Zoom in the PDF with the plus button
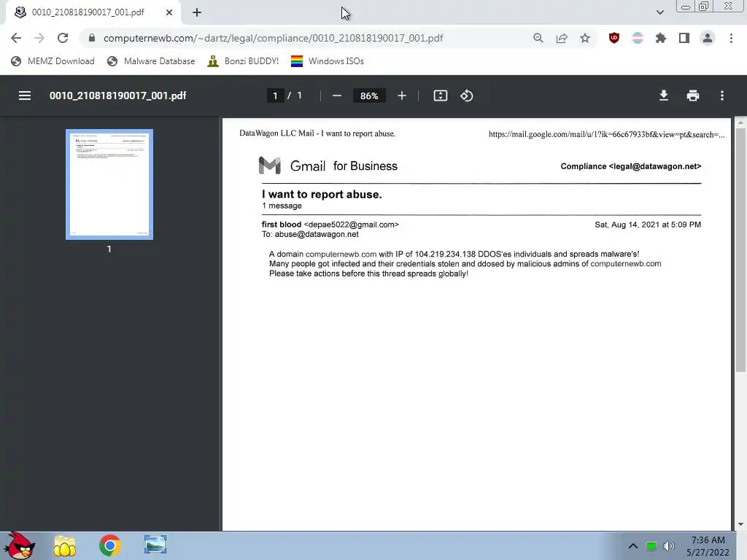 402,96
